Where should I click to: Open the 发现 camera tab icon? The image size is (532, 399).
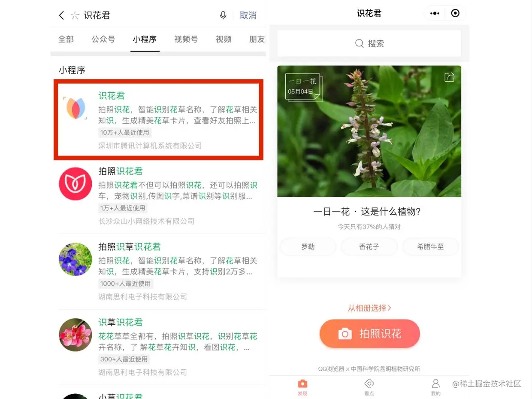(302, 384)
